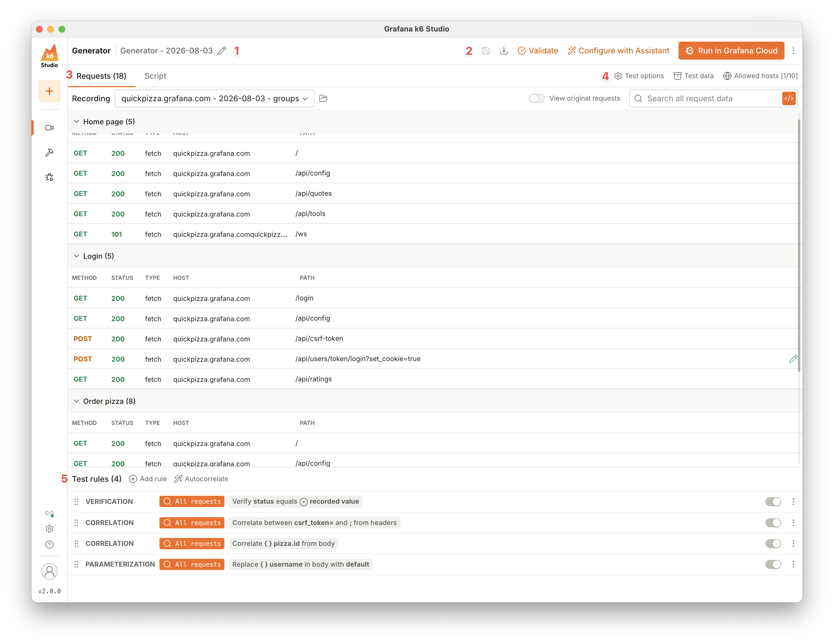Click the Correlate pizza.id from body description
The height and width of the screenshot is (644, 834).
283,544
